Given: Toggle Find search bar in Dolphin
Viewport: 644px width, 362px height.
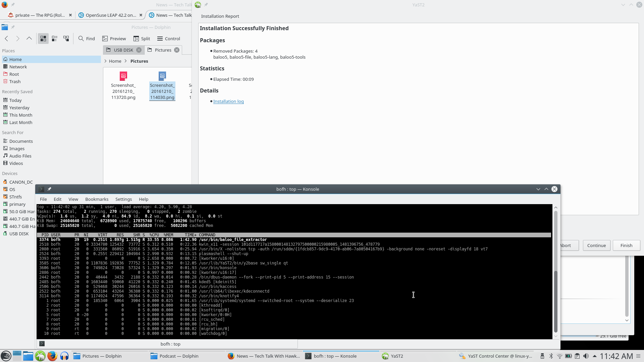Looking at the screenshot, I should tap(87, 39).
